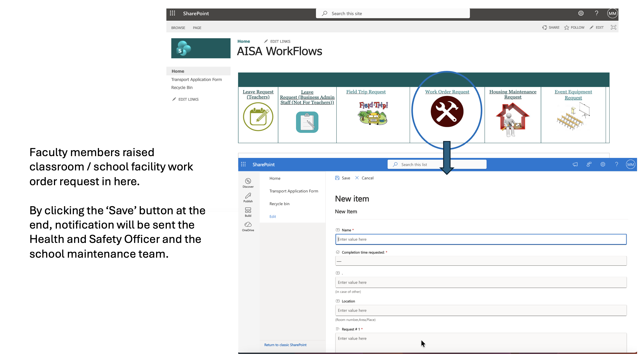Cancel the new item form

point(364,178)
